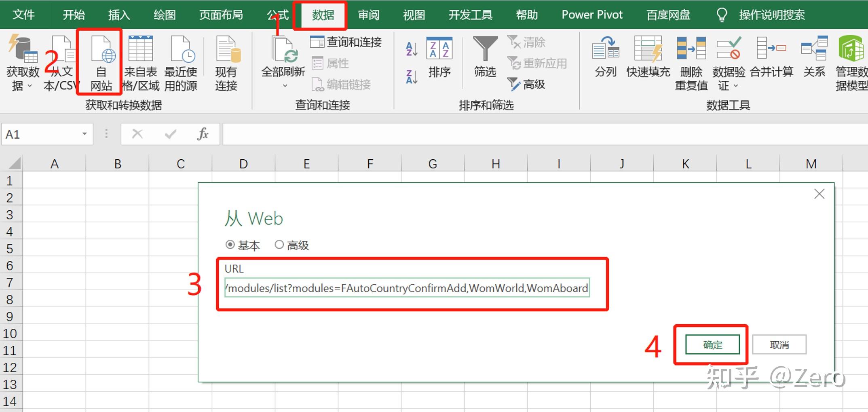Select column M header
Screen dimensions: 868x412
(x=811, y=164)
